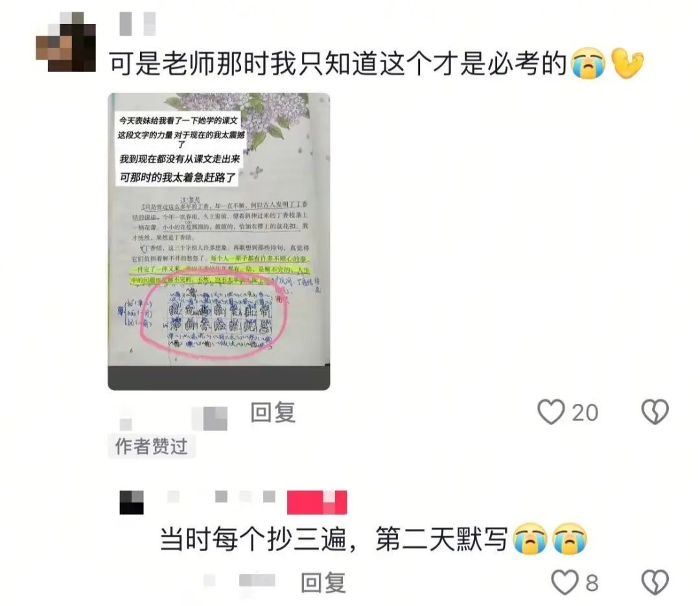Like the first comment with 20 likes
Viewport: 700px width, 606px height.
click(x=551, y=412)
